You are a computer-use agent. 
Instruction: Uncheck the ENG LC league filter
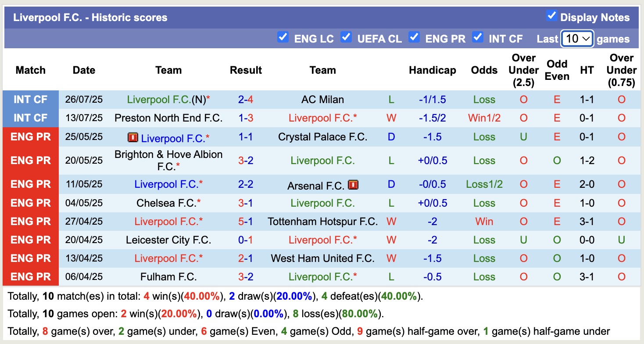tap(283, 37)
